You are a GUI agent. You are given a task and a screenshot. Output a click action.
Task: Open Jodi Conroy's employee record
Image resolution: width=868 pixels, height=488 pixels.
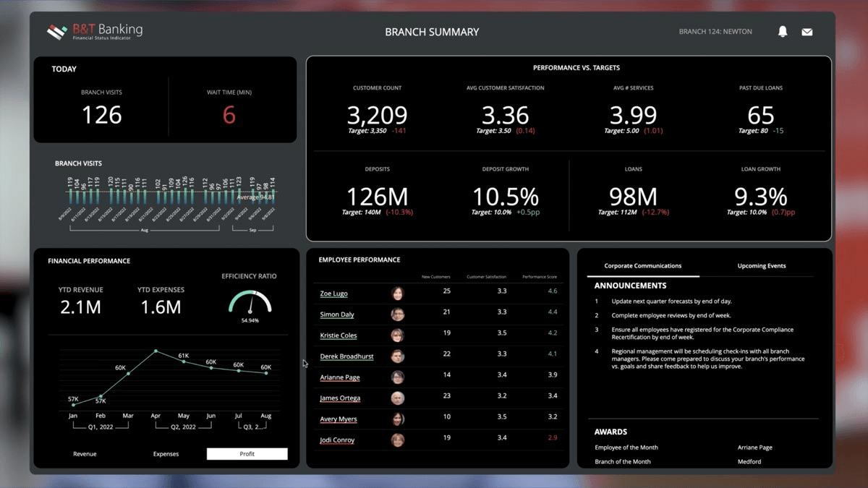[336, 440]
